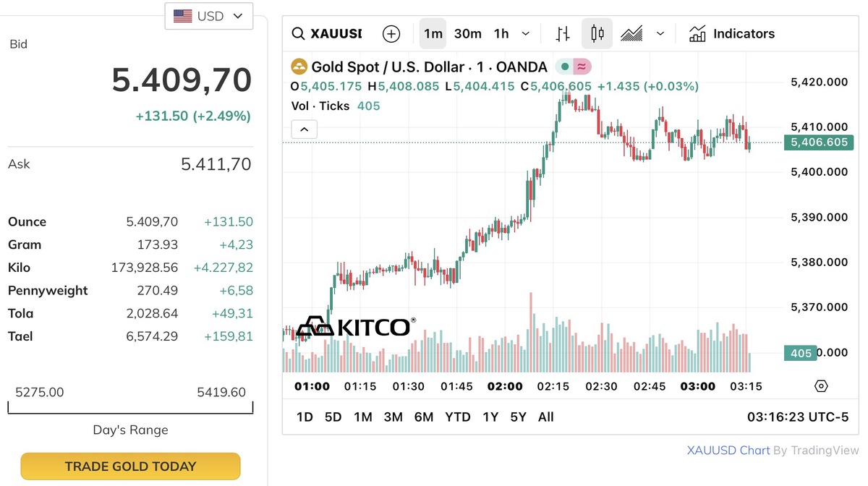Click the TRADE GOLD TODAY button
Image resolution: width=868 pixels, height=486 pixels.
[130, 466]
